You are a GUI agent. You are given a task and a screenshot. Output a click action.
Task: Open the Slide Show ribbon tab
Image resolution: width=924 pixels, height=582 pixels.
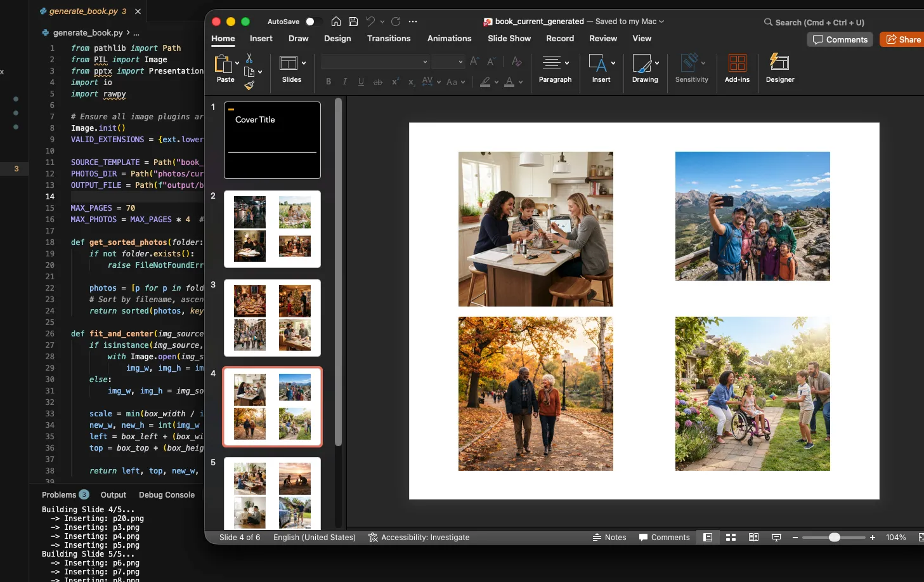[509, 39]
